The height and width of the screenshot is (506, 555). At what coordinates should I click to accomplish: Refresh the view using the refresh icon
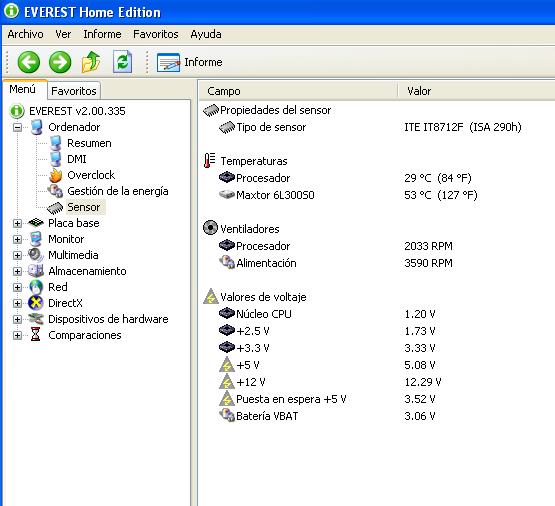click(x=122, y=62)
